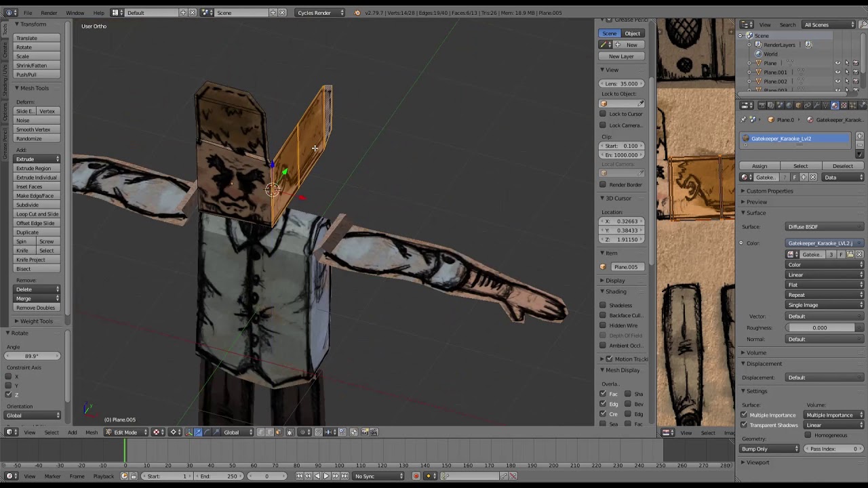Open the Diffuse BSDF surface dropdown
This screenshot has width=868, height=488.
click(x=825, y=227)
